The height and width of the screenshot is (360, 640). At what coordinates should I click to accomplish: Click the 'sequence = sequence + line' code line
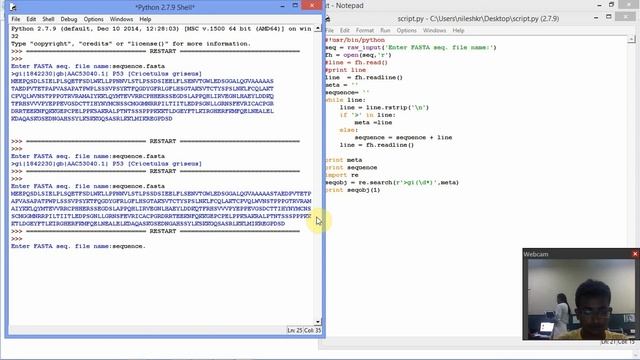point(403,138)
